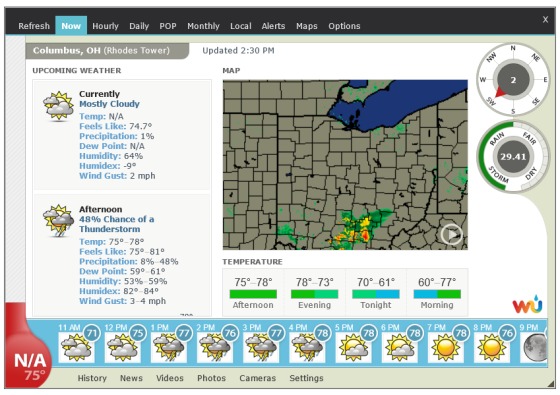The width and height of the screenshot is (560, 395).
Task: Click the Updated 2:30 PM text
Action: tap(238, 51)
